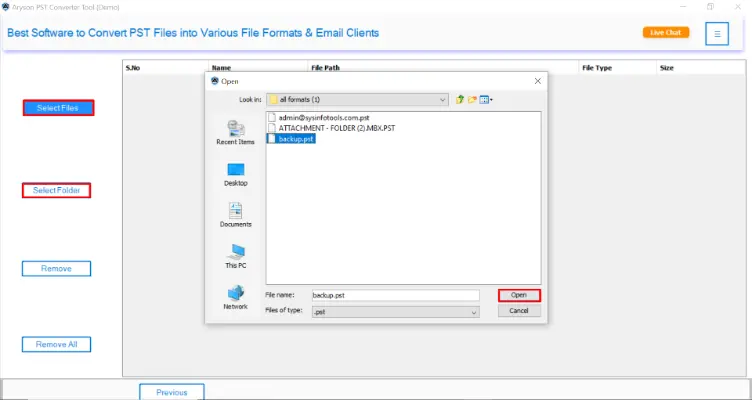Click the Select Files button
Screen dimensions: 752x400
coord(58,108)
